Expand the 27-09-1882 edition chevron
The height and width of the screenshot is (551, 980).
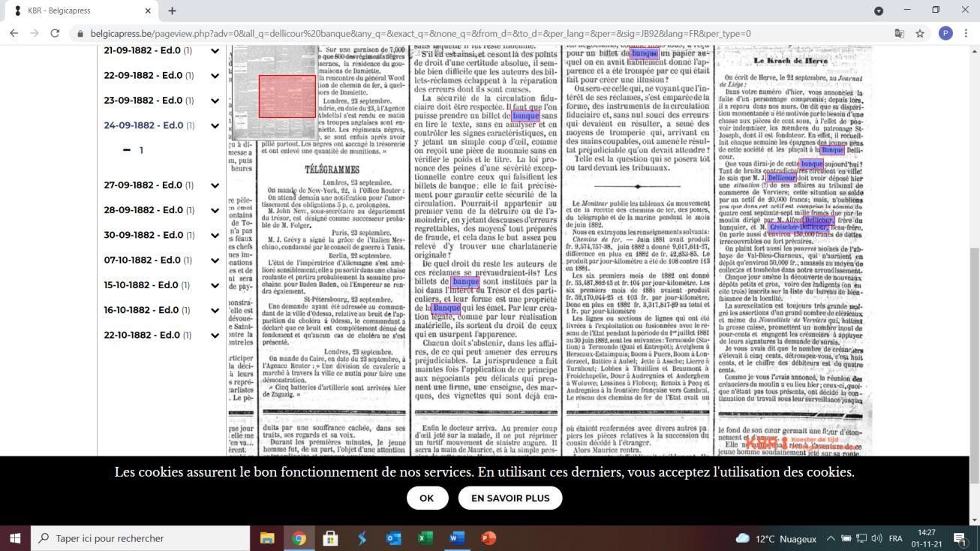[x=215, y=185]
